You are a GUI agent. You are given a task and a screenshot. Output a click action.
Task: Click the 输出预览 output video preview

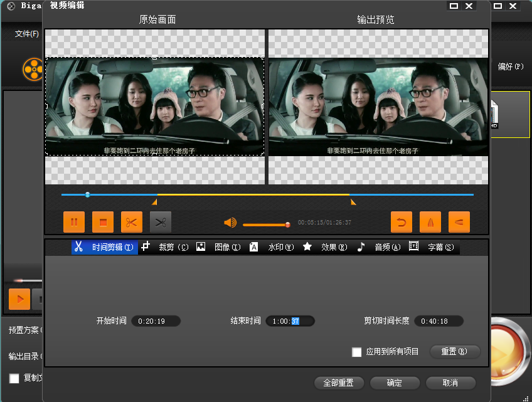[378, 107]
